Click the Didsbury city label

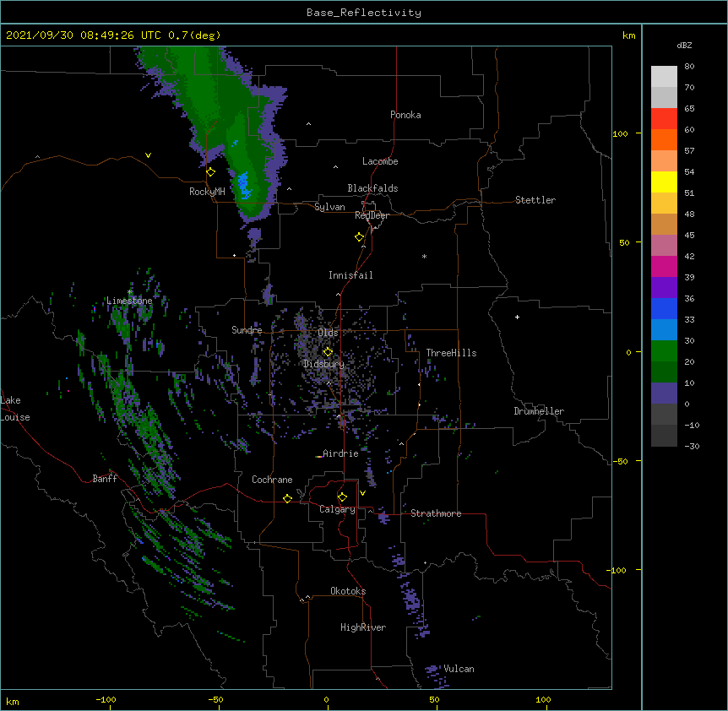[324, 364]
